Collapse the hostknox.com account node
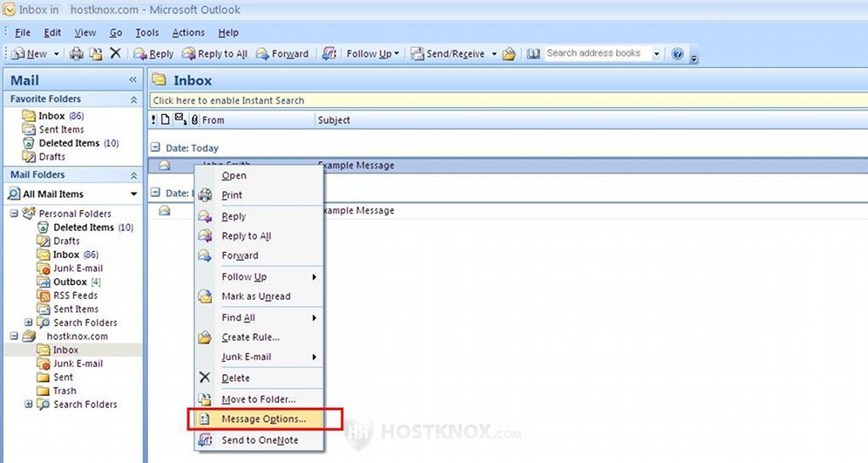The height and width of the screenshot is (463, 868). 15,337
